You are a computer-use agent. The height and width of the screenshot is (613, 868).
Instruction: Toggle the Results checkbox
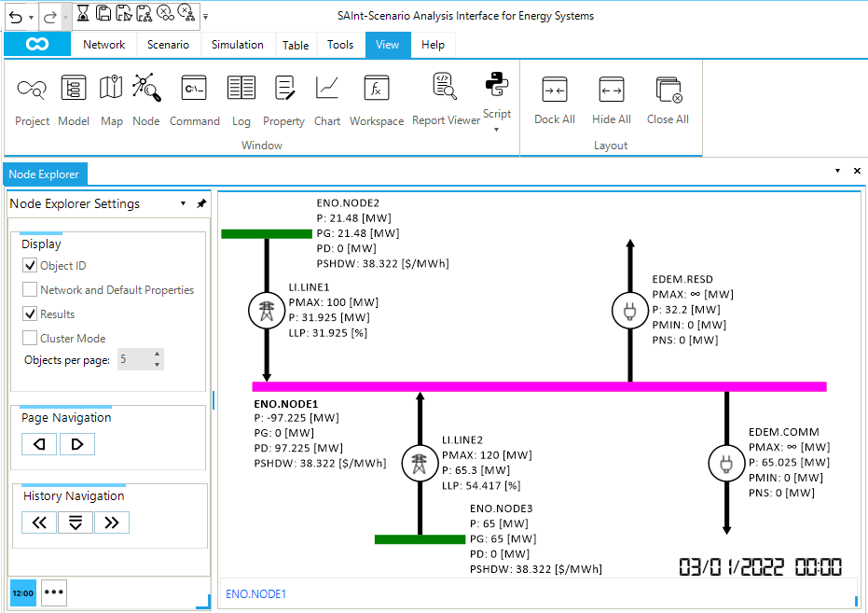30,314
